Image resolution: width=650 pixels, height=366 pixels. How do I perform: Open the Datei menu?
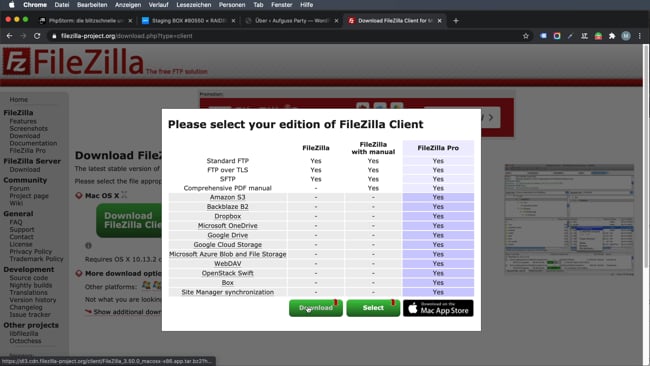pos(62,5)
